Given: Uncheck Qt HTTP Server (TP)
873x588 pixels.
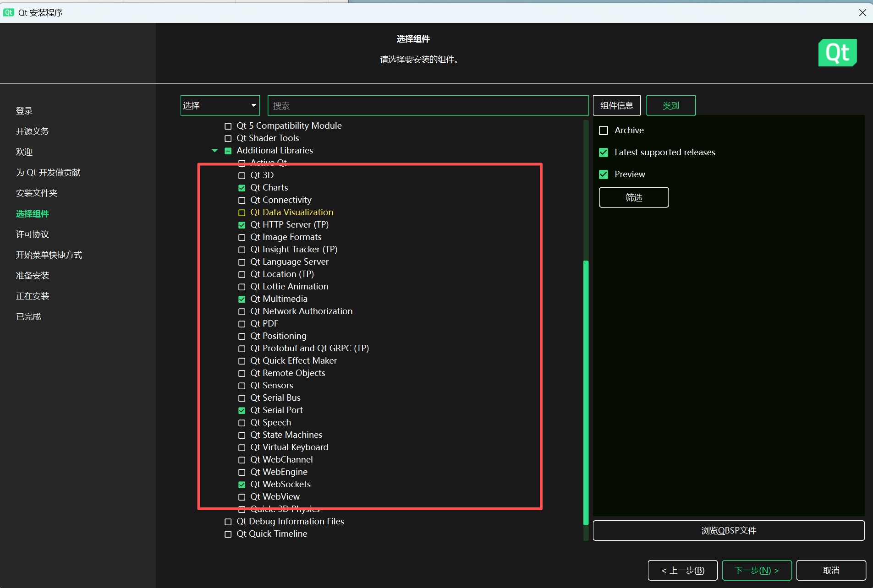Looking at the screenshot, I should (x=242, y=225).
